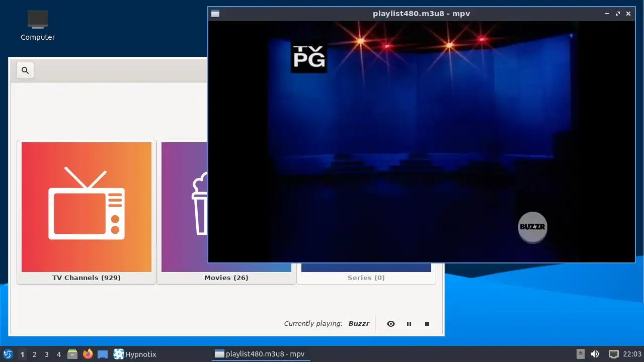Minimize the mpv window

[x=607, y=14]
